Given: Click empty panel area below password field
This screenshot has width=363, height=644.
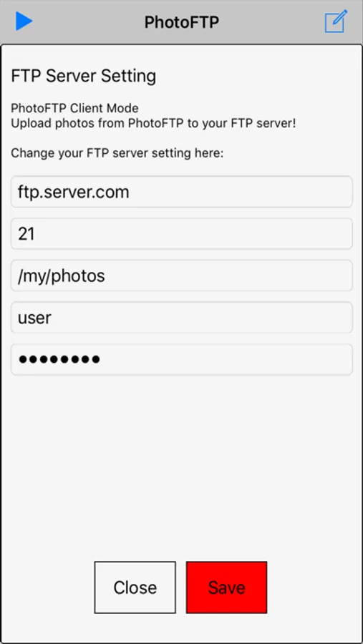Looking at the screenshot, I should click(x=181, y=464).
